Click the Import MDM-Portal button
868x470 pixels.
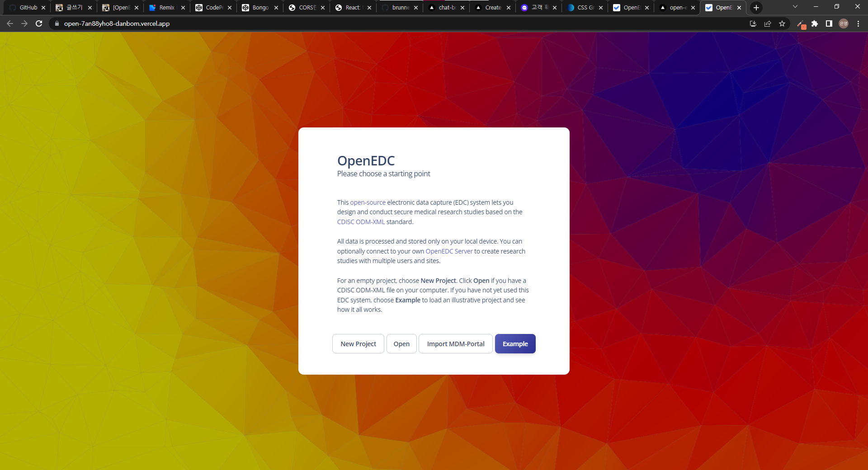click(x=456, y=344)
